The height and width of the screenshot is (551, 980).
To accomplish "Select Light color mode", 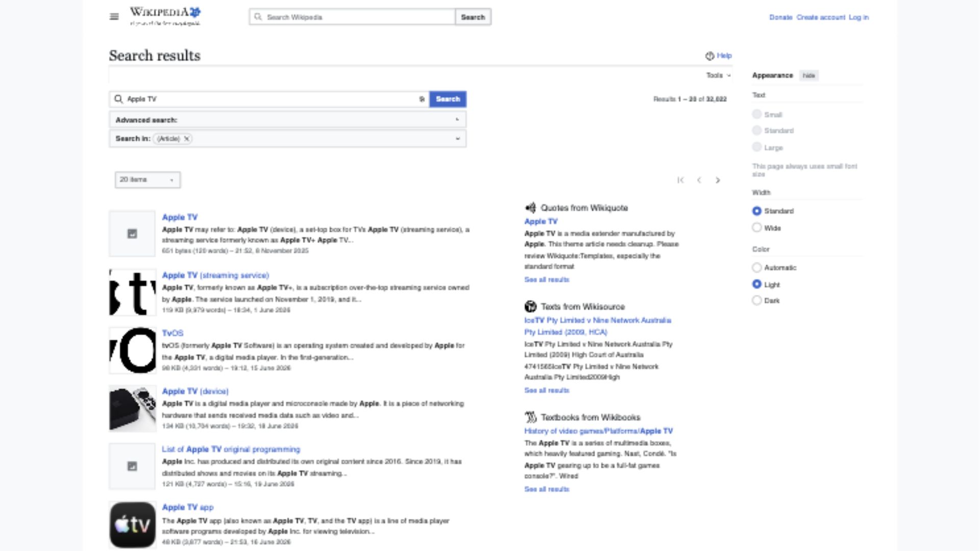I will [757, 284].
